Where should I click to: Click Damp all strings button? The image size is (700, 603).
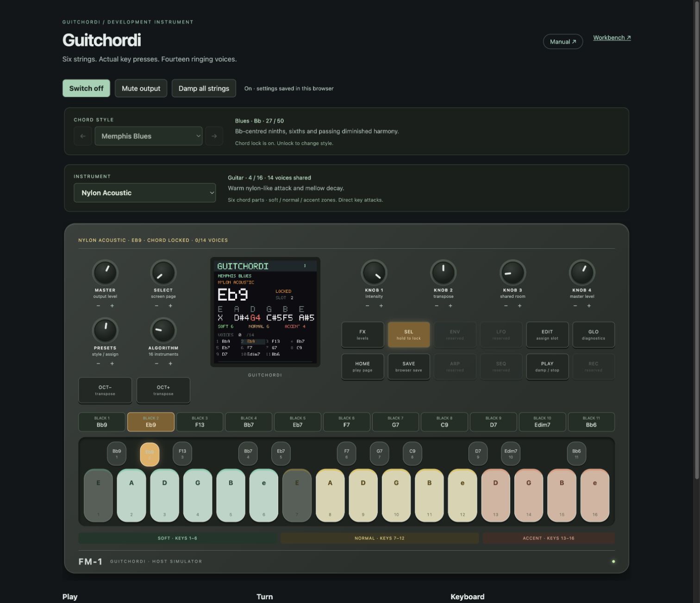[x=204, y=88]
